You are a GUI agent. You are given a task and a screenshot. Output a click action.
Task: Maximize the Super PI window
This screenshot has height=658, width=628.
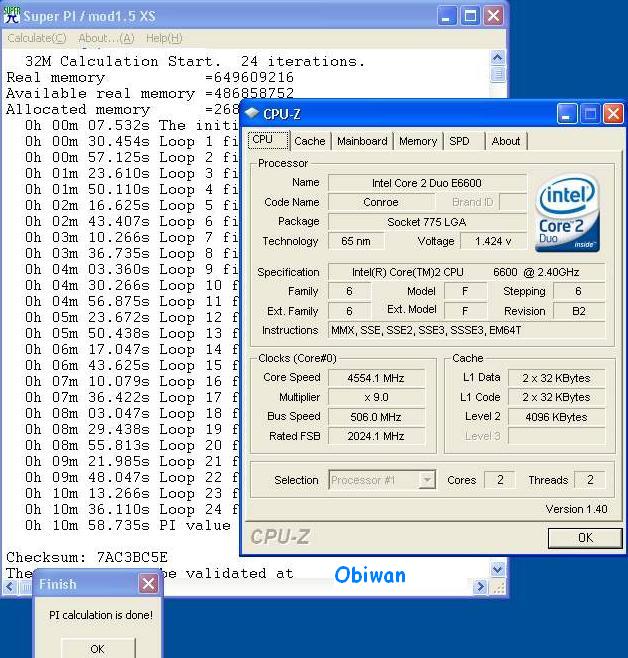point(470,16)
